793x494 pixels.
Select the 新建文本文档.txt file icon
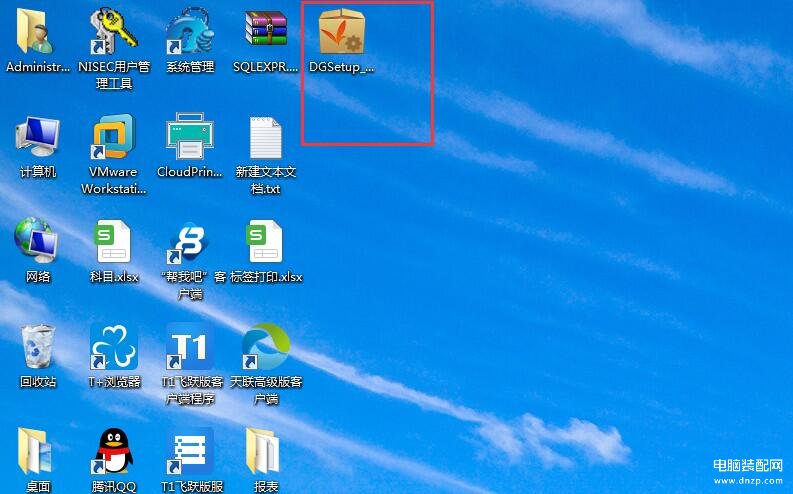click(x=266, y=138)
